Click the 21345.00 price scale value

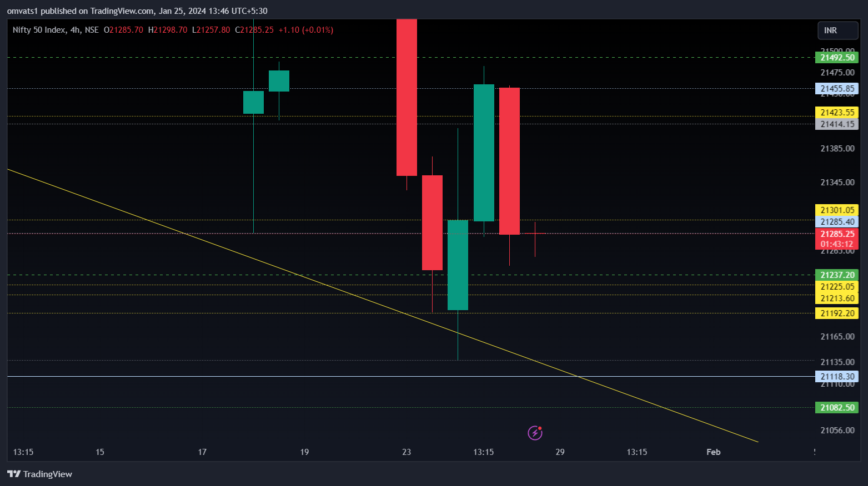pyautogui.click(x=837, y=183)
